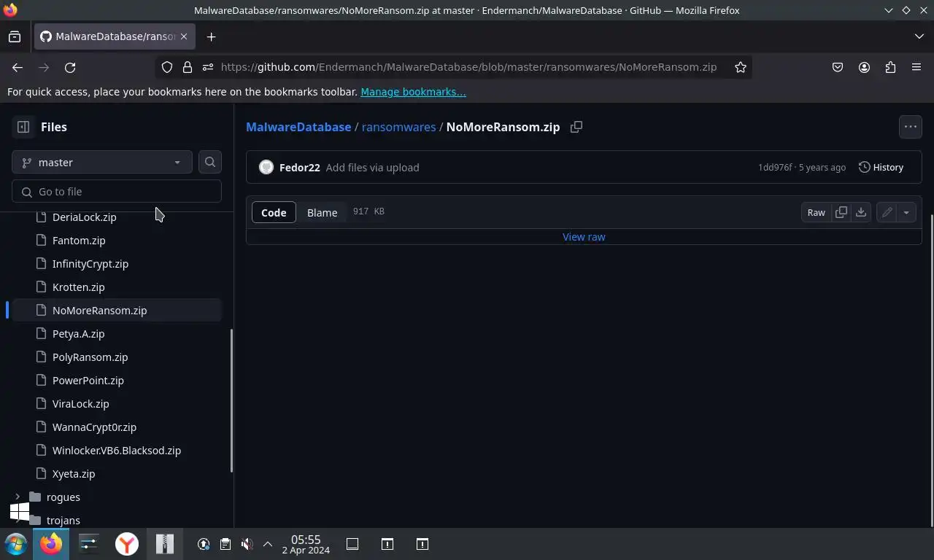The height and width of the screenshot is (560, 934).
Task: Open Firefox hamburger application menu
Action: point(916,67)
